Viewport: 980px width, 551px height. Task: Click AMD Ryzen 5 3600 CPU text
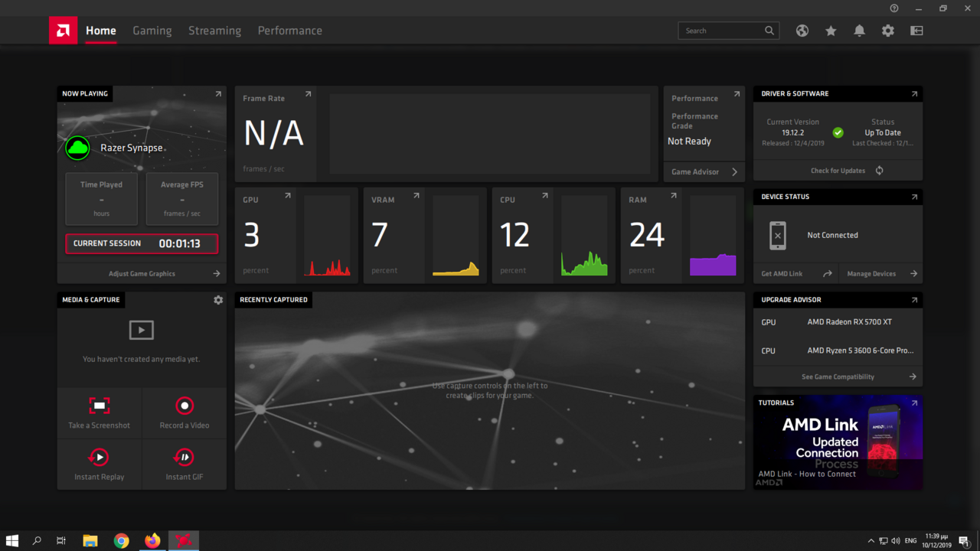coord(861,350)
